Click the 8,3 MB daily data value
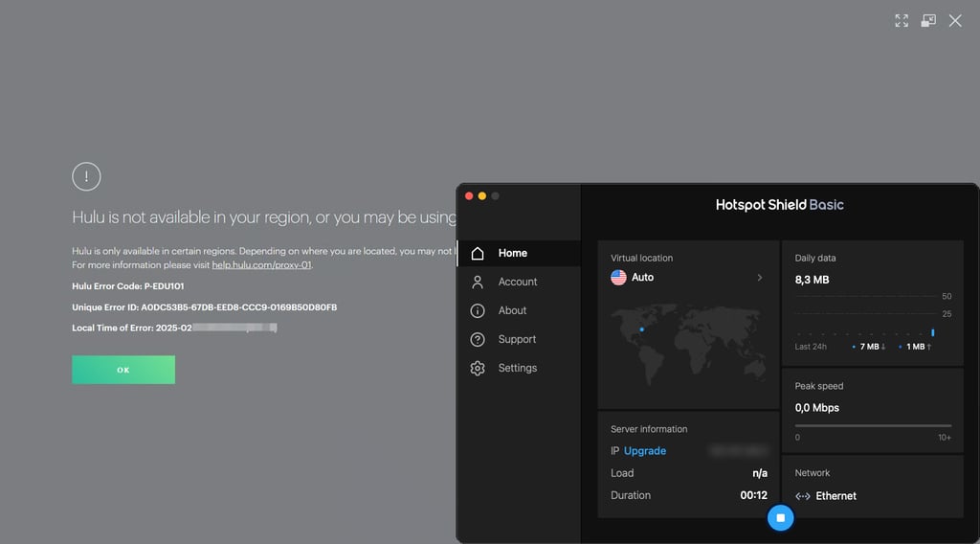 coord(812,280)
